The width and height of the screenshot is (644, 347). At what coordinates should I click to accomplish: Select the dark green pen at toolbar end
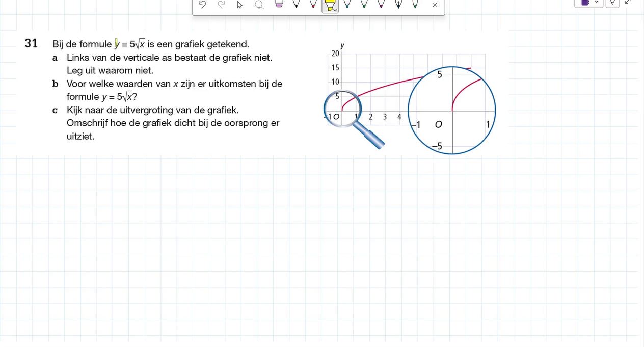tap(415, 4)
